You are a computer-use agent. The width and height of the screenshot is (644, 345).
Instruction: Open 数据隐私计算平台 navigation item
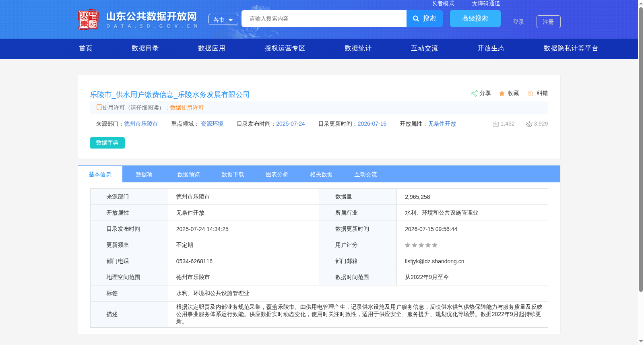tap(571, 48)
